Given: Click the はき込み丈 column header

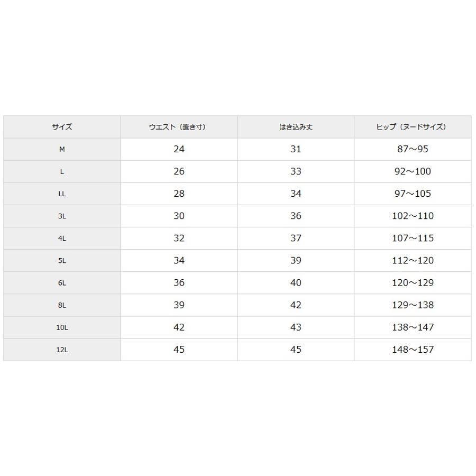Looking at the screenshot, I should 296,127.
